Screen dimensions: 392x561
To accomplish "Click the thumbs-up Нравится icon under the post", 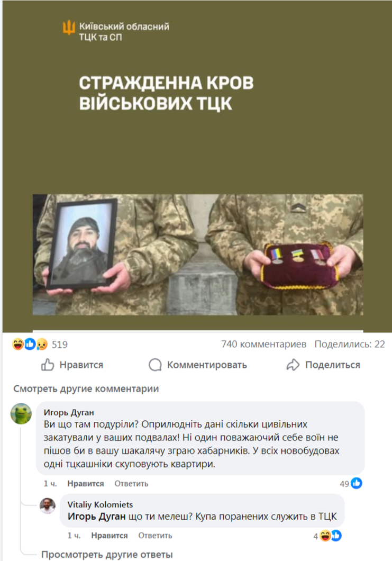I will click(48, 365).
